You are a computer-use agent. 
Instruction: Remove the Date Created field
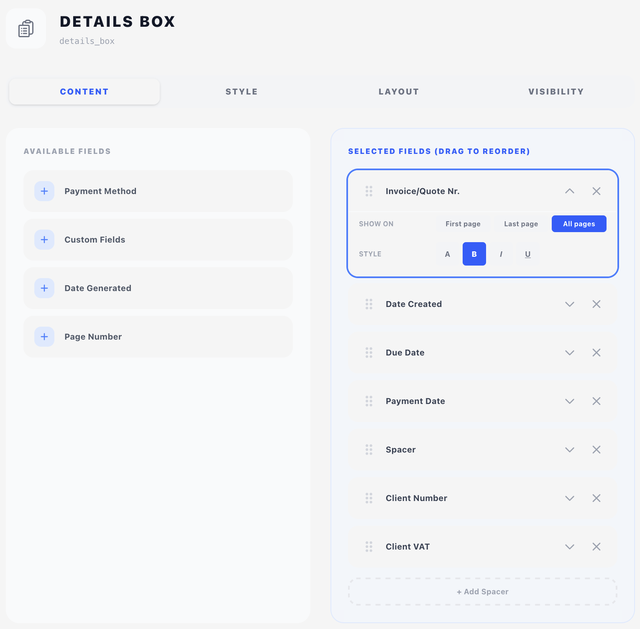[x=596, y=304]
